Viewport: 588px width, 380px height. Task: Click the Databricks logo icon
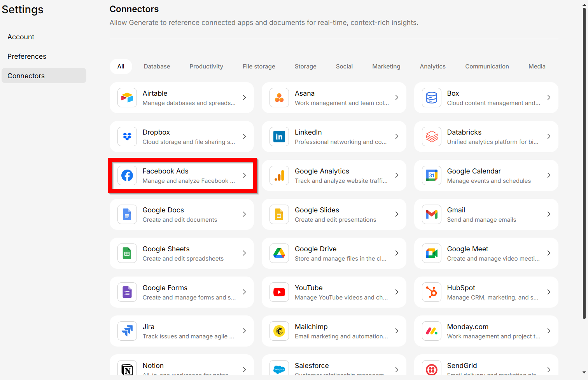point(432,137)
